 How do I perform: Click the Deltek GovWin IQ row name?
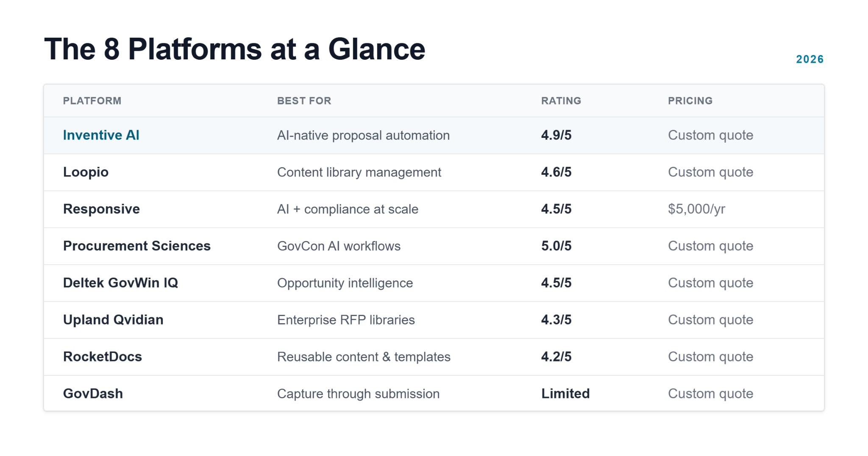120,283
